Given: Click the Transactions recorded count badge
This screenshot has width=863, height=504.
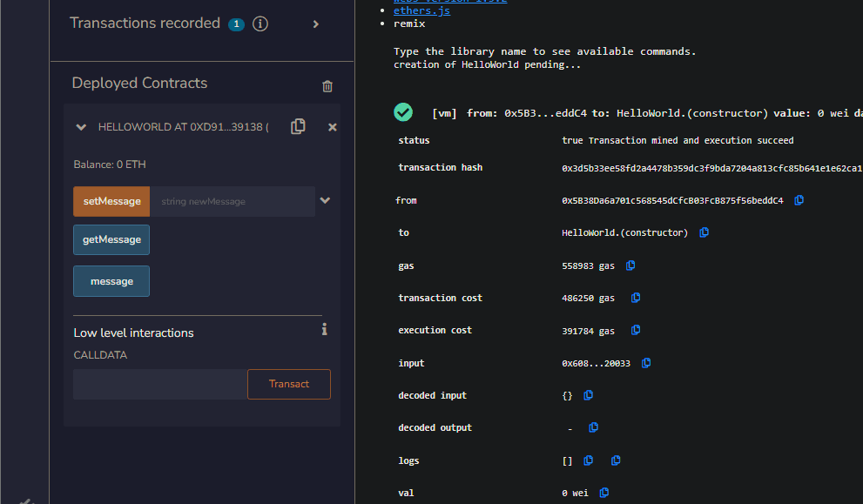Looking at the screenshot, I should click(x=237, y=24).
